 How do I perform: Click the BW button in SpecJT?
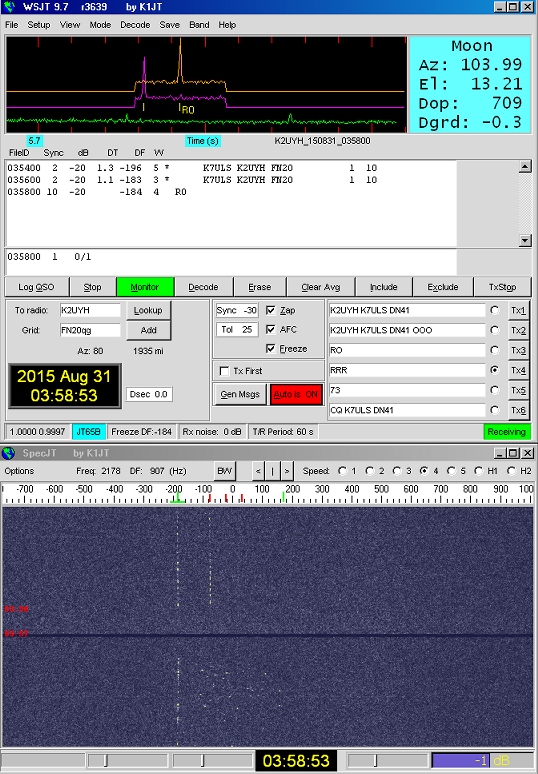225,471
